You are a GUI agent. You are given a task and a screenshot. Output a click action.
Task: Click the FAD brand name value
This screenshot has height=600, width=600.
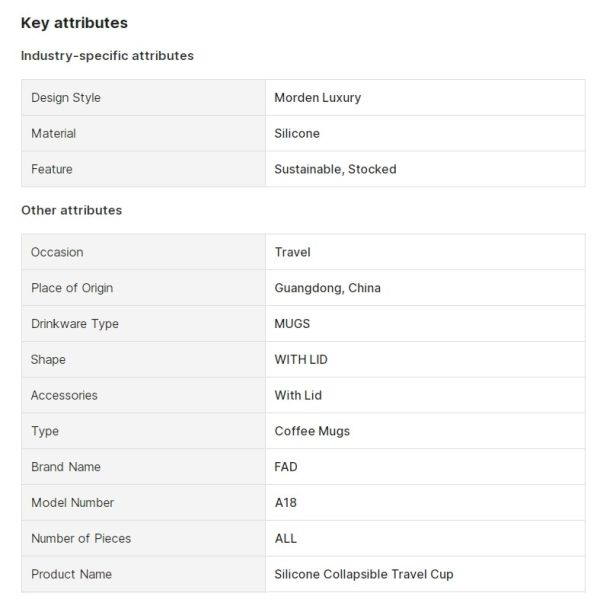[286, 467]
